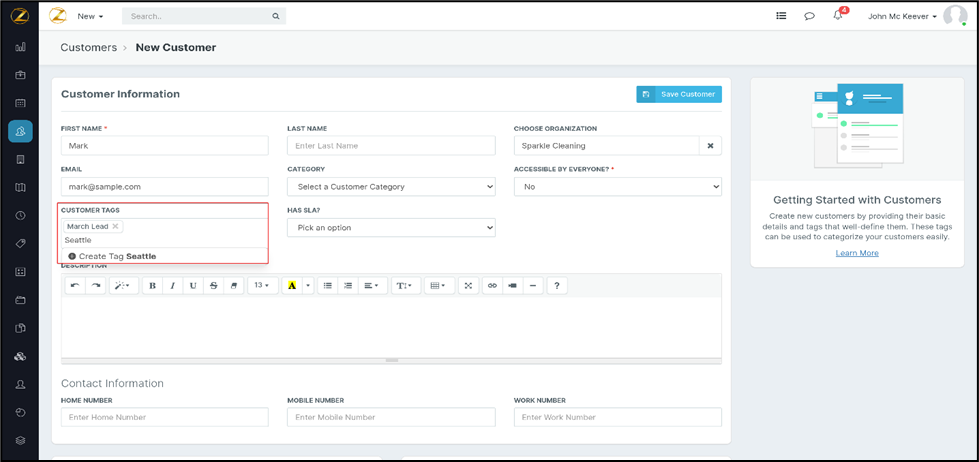Click the insert link icon
This screenshot has width=979, height=462.
[491, 286]
